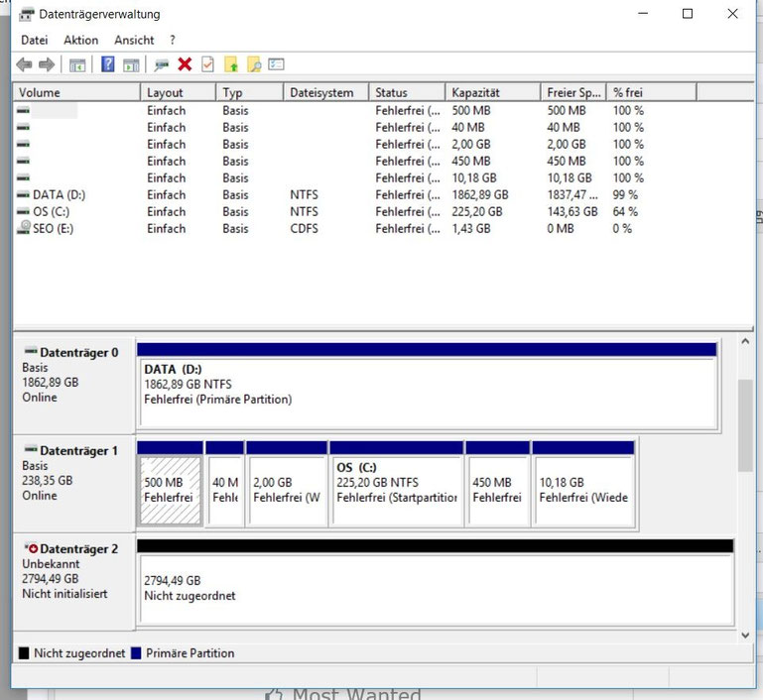763x700 pixels.
Task: Open the Ansicht menu
Action: (134, 40)
